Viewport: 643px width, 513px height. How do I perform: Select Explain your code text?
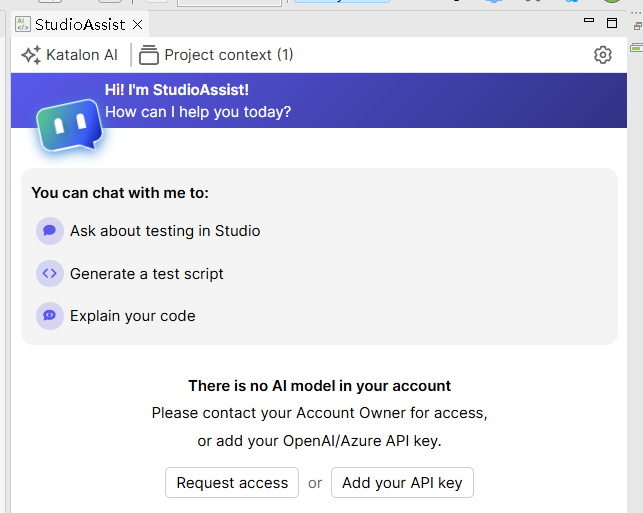tap(133, 316)
